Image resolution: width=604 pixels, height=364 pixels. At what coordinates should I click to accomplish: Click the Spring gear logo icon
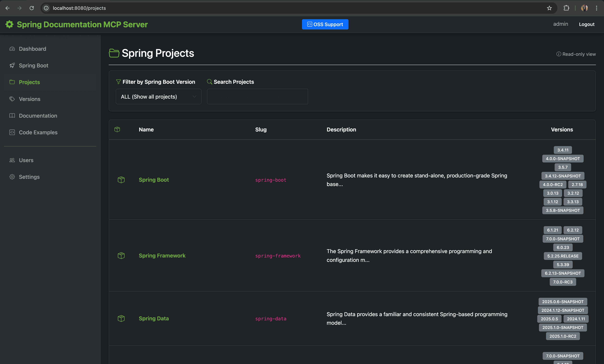9,24
